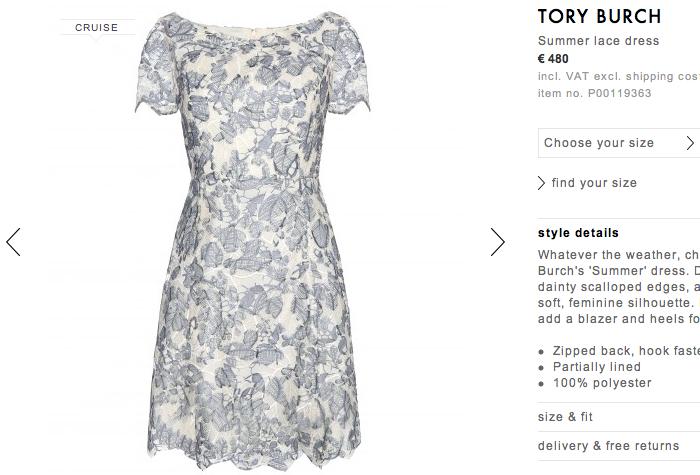700x475 pixels.
Task: Click the arrow beside find your size
Action: click(541, 183)
